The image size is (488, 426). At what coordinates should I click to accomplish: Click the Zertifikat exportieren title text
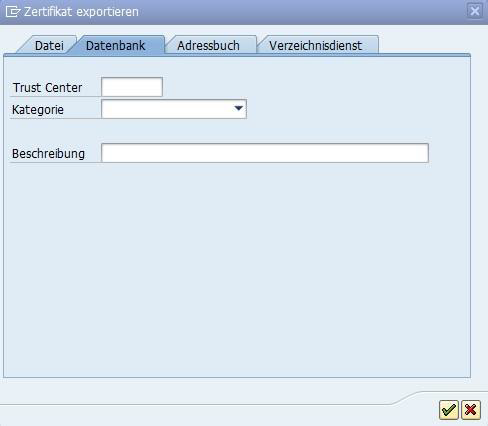[x=81, y=12]
